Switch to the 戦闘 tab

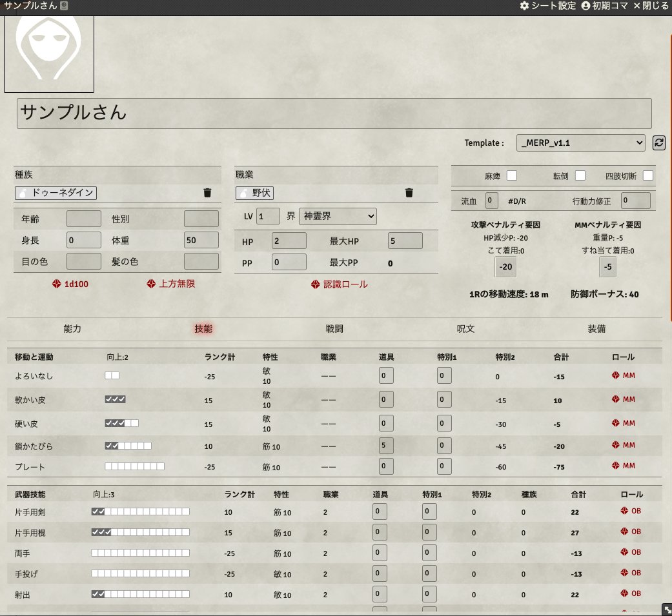click(x=334, y=328)
